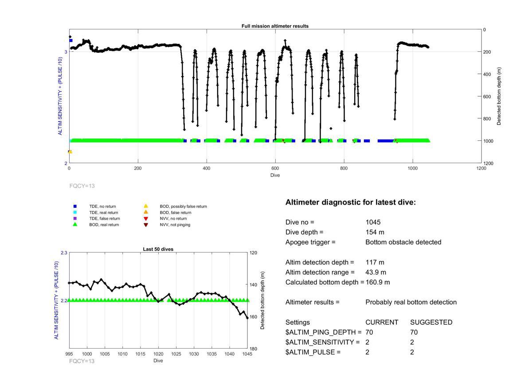Click the 'FQCY=13' label under the bottom chart
This screenshot has height=392, width=532.
point(82,361)
